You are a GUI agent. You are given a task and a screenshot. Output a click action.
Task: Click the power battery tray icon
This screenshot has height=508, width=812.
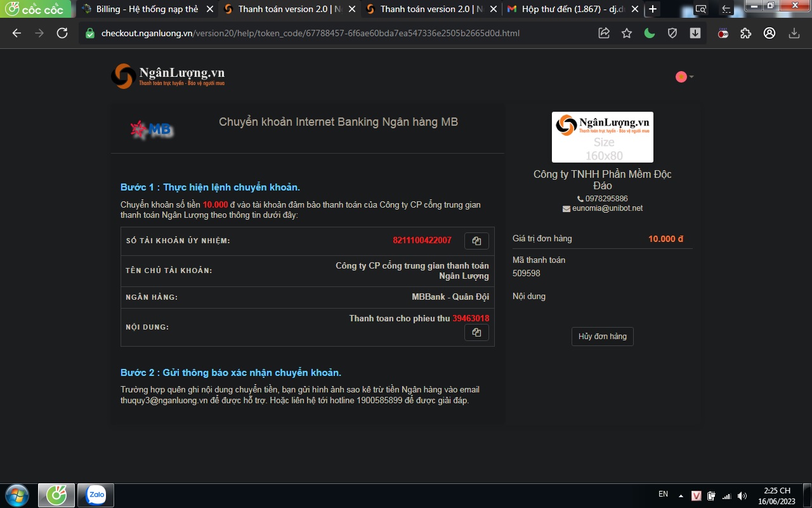(x=712, y=495)
